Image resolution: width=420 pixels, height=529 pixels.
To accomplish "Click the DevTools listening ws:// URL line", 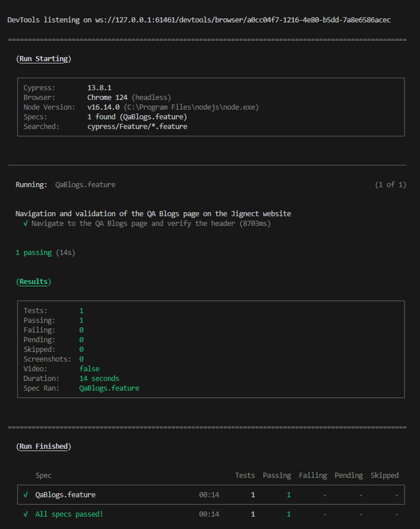I will tap(199, 20).
